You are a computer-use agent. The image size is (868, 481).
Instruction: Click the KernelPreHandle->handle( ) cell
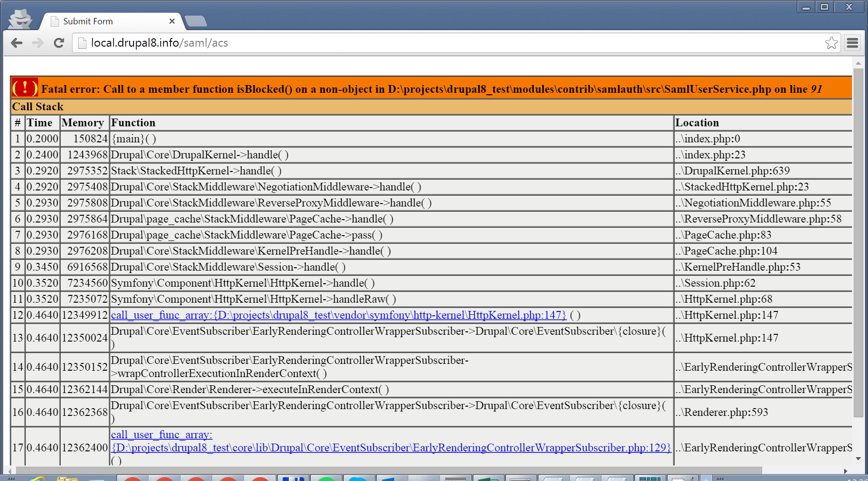coord(391,251)
